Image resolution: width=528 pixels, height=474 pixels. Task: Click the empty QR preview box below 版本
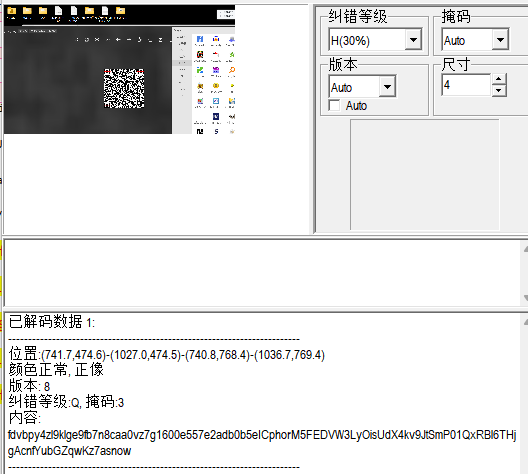tap(425, 175)
